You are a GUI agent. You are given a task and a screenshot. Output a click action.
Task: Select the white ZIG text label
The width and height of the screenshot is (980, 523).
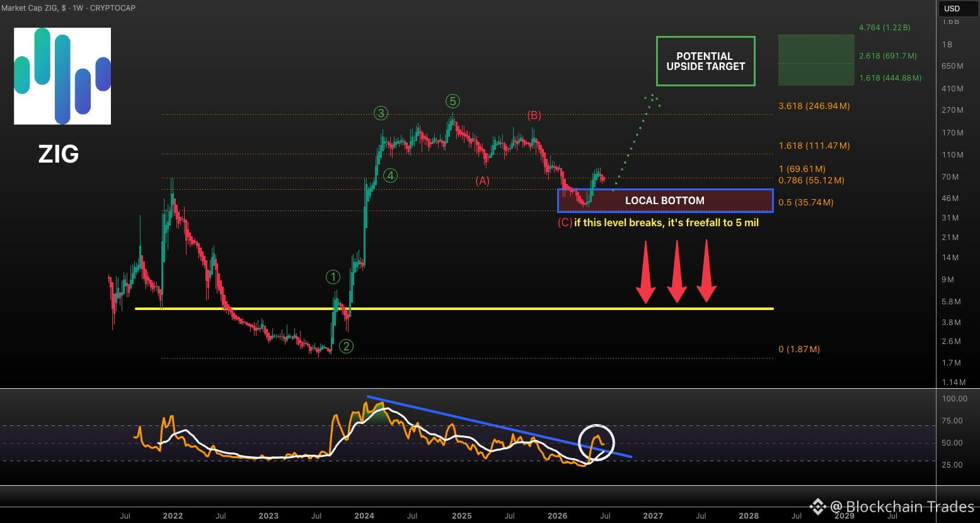pyautogui.click(x=59, y=154)
